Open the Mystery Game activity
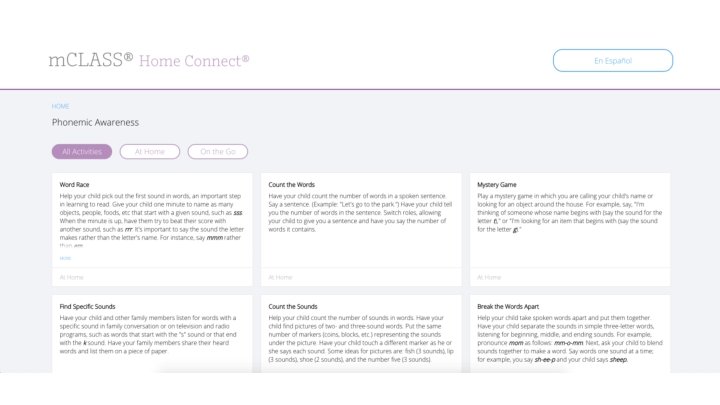The image size is (720, 405). click(498, 185)
